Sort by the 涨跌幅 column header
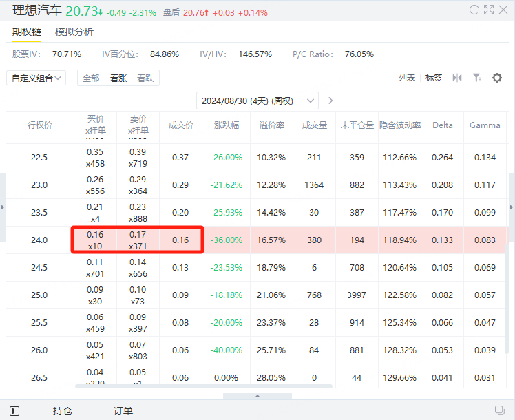This screenshot has height=420, width=515. coord(227,125)
